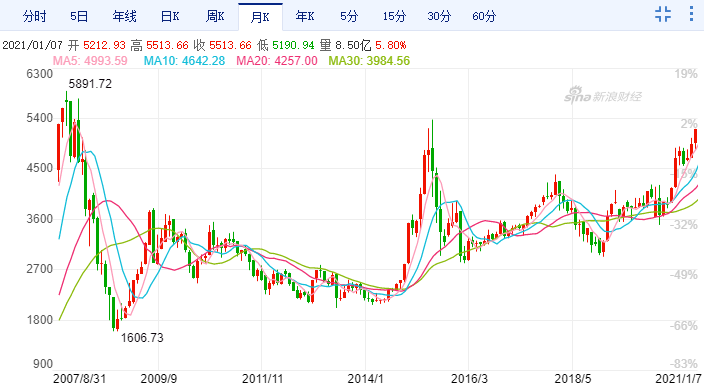Switch to 年K yearly tab
The width and height of the screenshot is (704, 384).
click(304, 17)
